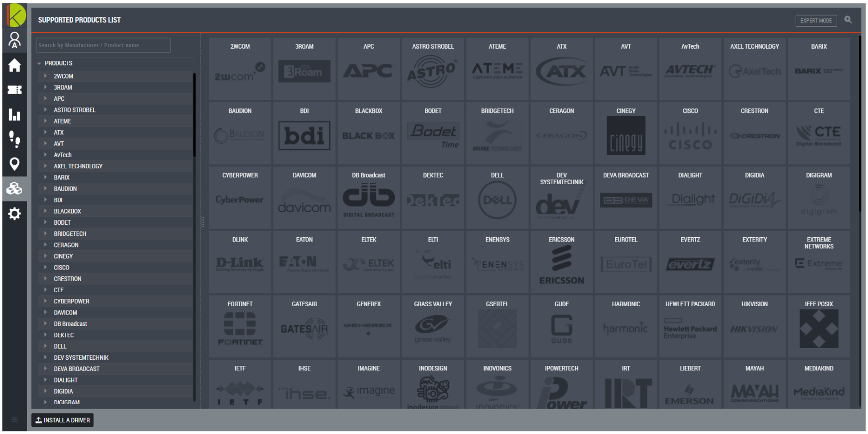
Task: Open the ERICSSON logo tile
Action: click(x=562, y=262)
